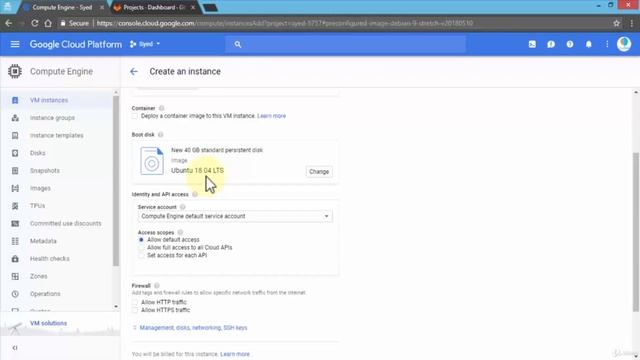The height and width of the screenshot is (360, 640).
Task: Click the New 40 GB standard persistent disk text
Action: point(217,150)
